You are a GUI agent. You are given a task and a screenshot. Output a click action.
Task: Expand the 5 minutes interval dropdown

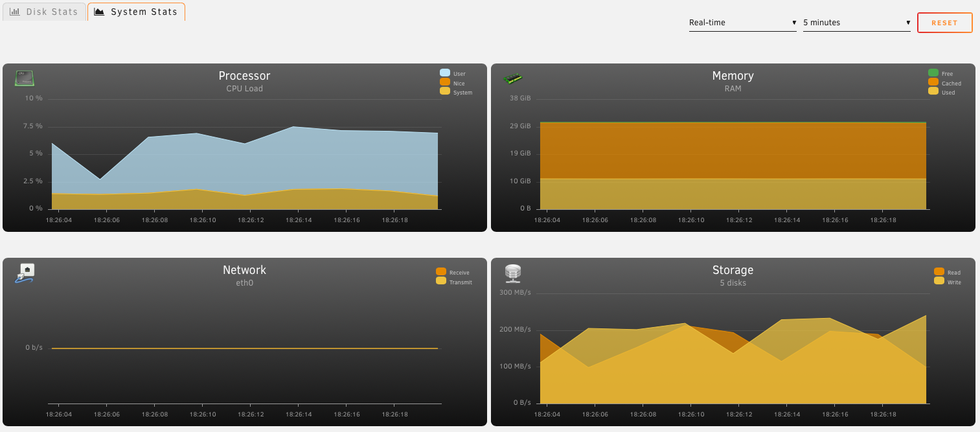pos(856,23)
